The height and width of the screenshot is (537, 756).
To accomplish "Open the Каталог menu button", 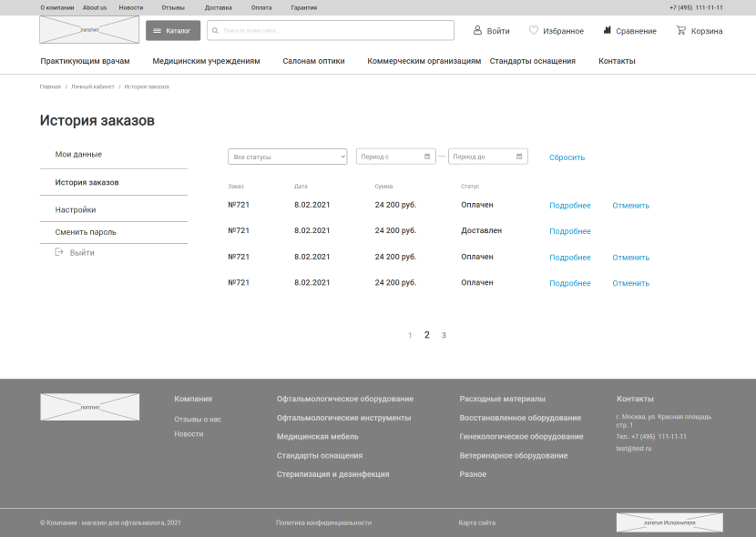I will [173, 31].
